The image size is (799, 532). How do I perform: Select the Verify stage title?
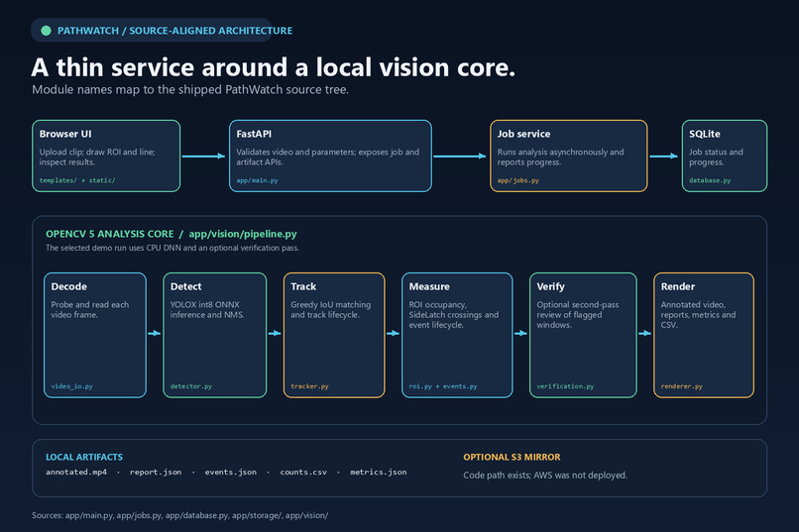(x=550, y=286)
